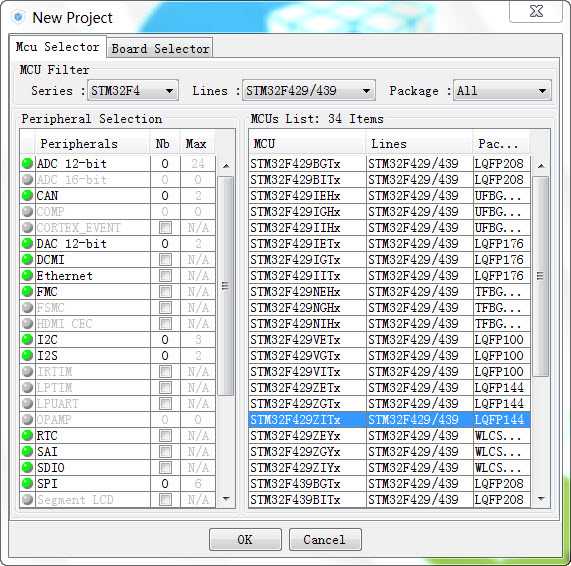Click the Nb value for SPI
The image size is (571, 566).
tap(165, 484)
